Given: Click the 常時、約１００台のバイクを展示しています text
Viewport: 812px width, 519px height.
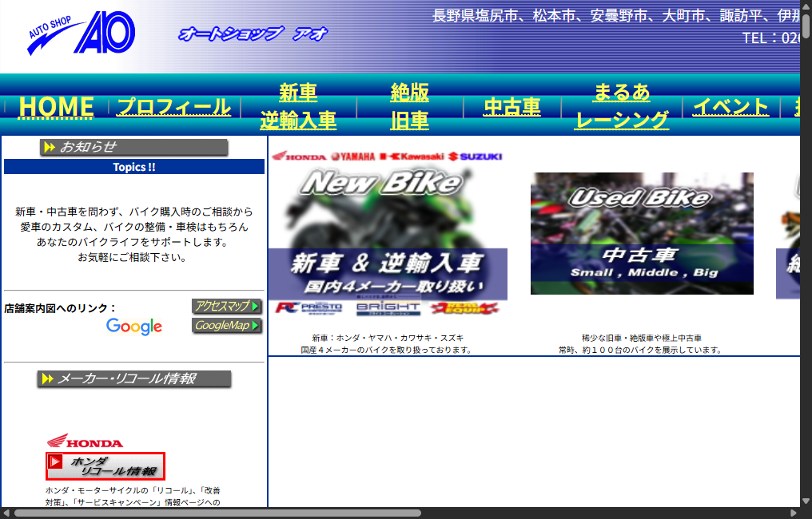Looking at the screenshot, I should 641,351.
